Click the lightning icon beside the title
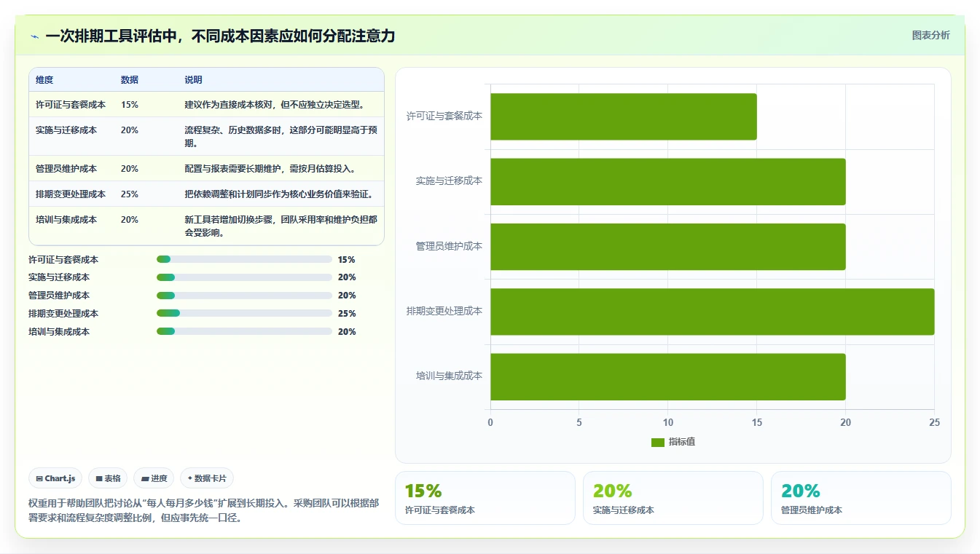 [35, 36]
